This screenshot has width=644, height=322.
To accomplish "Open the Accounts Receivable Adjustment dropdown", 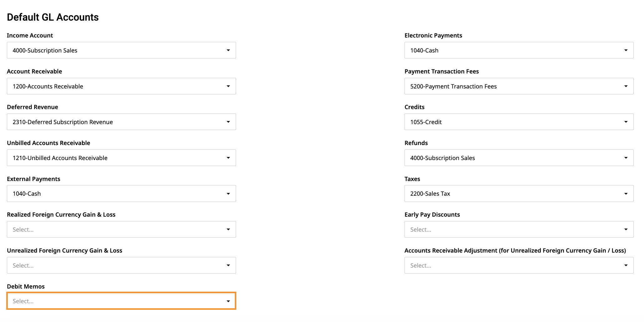I will click(x=519, y=265).
